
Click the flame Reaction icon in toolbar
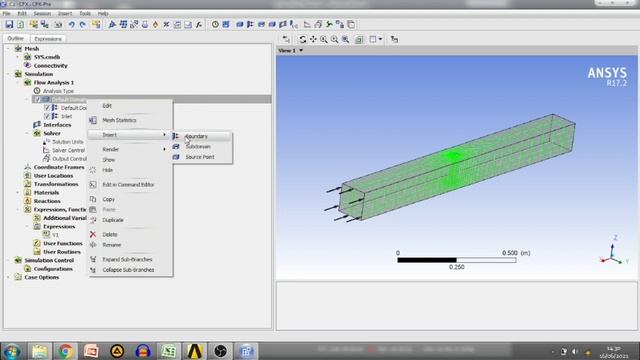click(156, 24)
